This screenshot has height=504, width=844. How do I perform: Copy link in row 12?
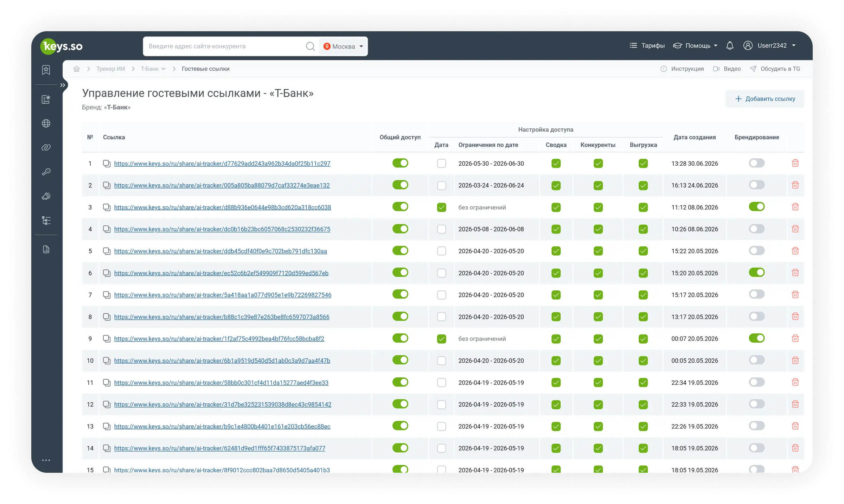coord(107,404)
